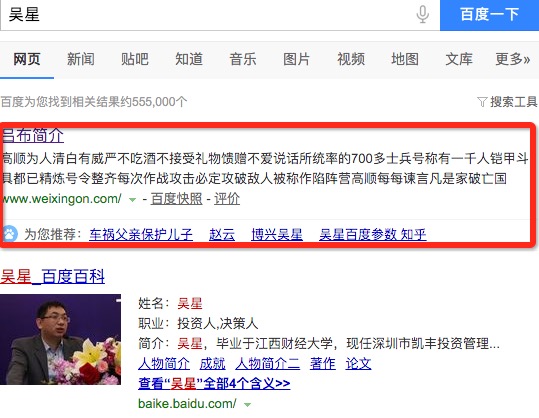The width and height of the screenshot is (539, 418).
Task: Open the 贴吧 tab
Action: [x=135, y=59]
